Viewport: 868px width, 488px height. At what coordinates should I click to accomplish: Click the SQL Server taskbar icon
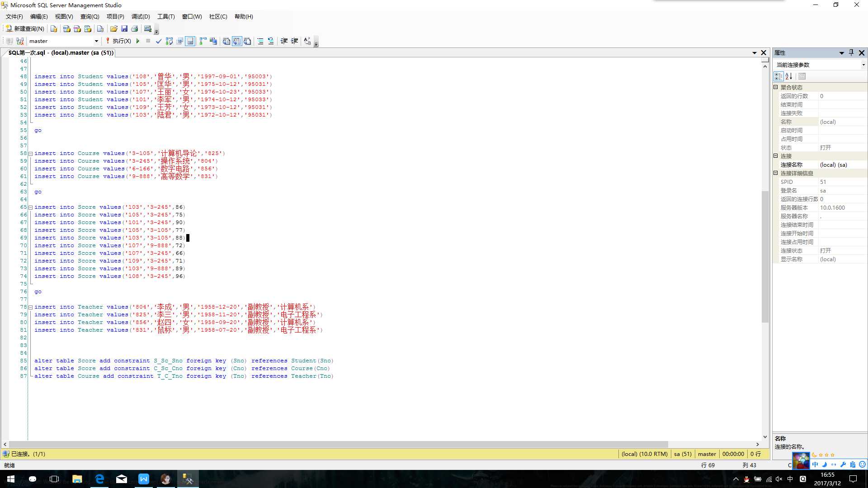point(187,479)
